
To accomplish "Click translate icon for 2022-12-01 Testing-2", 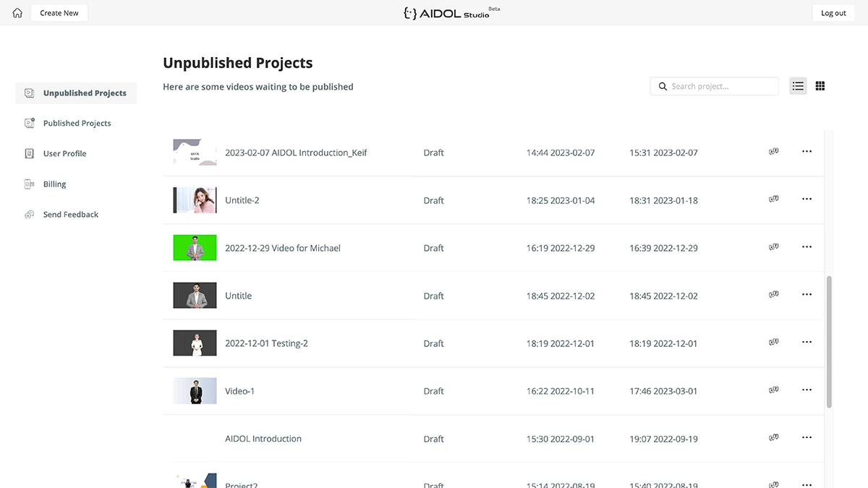I will tap(774, 343).
